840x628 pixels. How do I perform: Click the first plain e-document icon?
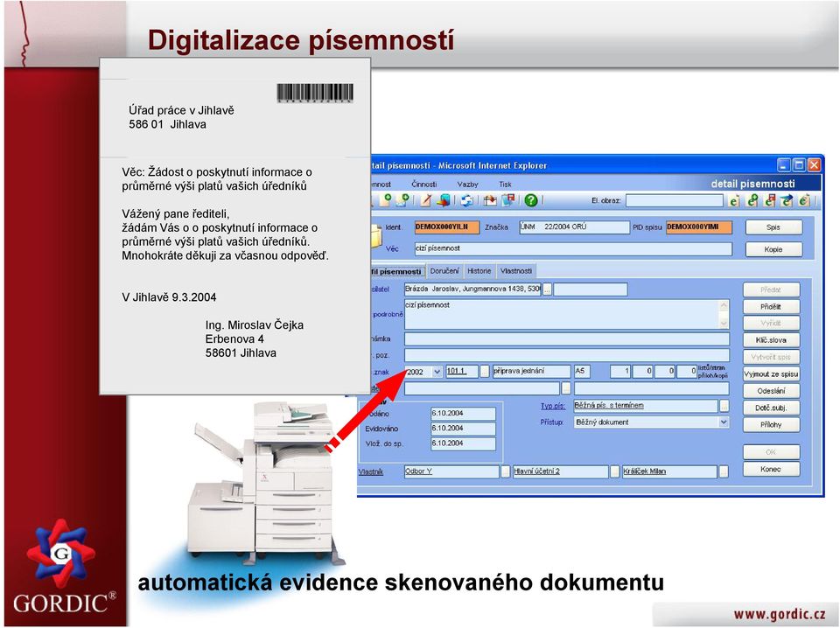[x=734, y=201]
